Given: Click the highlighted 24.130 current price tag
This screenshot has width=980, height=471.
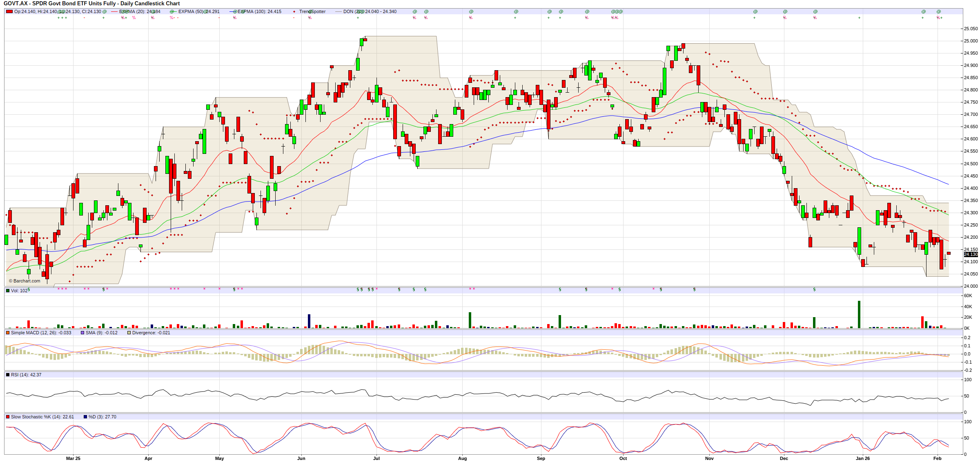Looking at the screenshot, I should coord(971,254).
